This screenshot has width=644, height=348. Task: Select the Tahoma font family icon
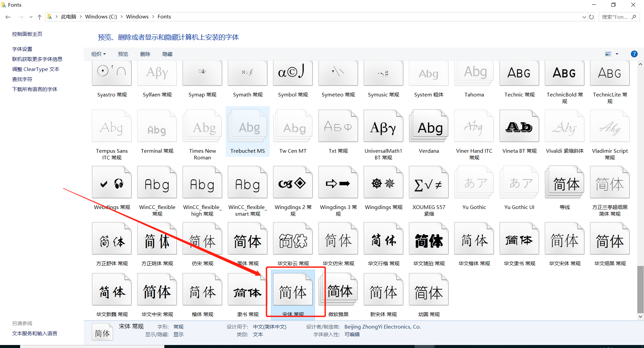point(474,73)
